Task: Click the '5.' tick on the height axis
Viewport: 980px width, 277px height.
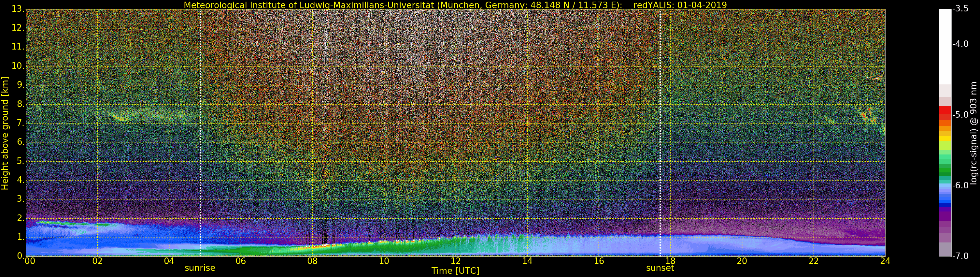Action: (x=20, y=161)
